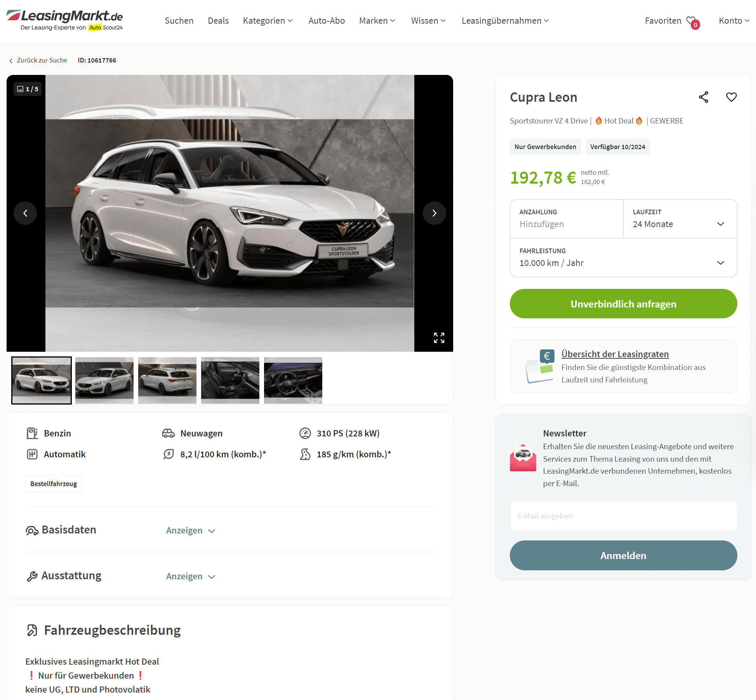Select second thumbnail of the car
This screenshot has height=700, width=756.
click(x=104, y=380)
